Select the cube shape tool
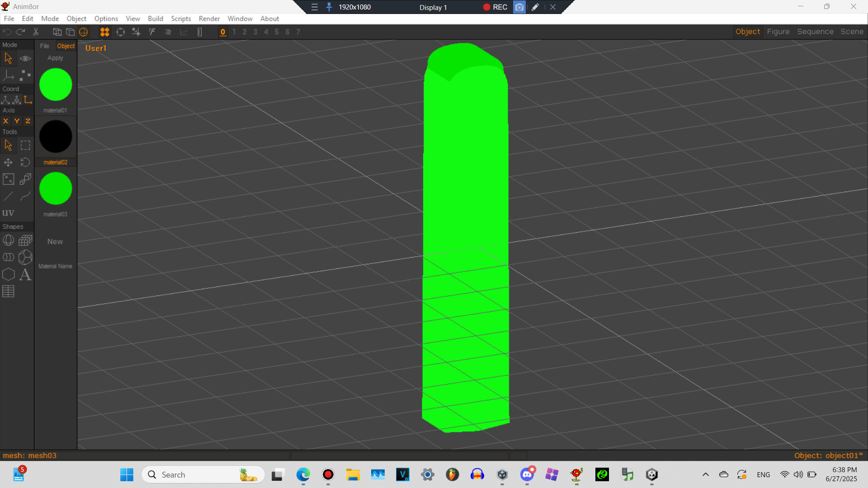The height and width of the screenshot is (488, 868). (25, 240)
